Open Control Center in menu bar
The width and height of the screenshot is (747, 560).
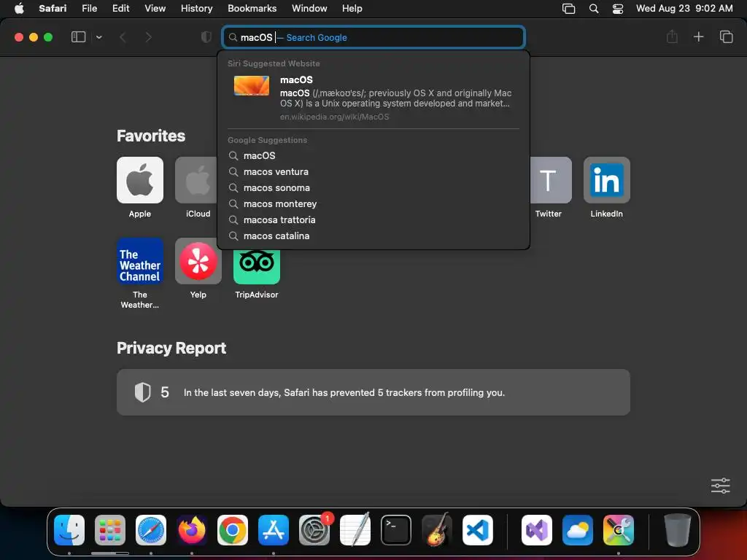click(618, 9)
